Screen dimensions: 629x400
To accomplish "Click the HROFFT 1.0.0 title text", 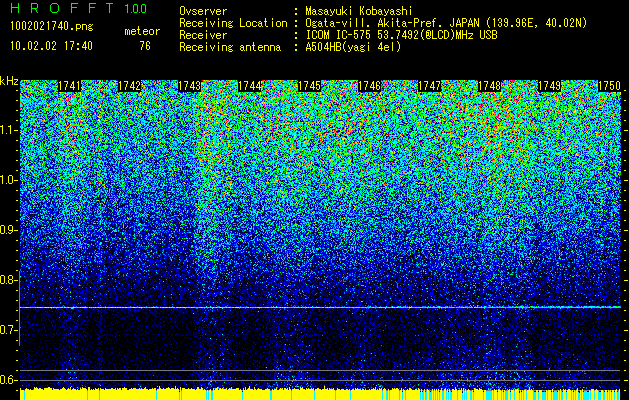I will [x=78, y=8].
